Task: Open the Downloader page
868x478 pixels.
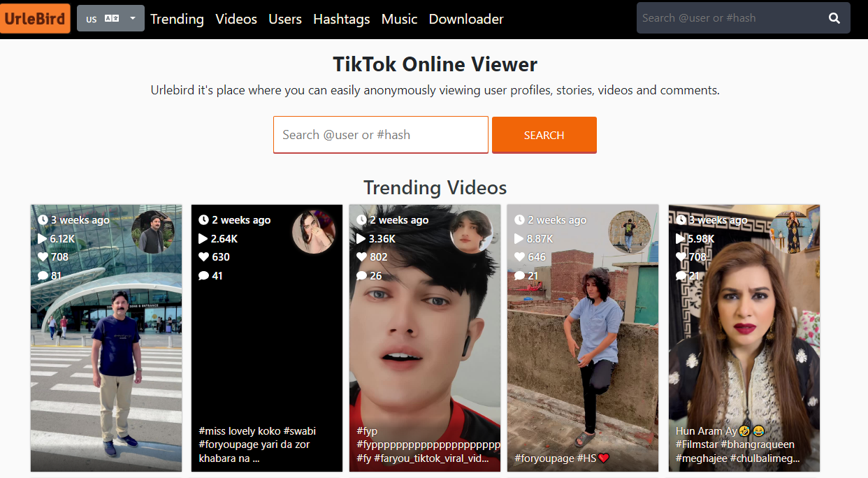Action: pyautogui.click(x=466, y=19)
